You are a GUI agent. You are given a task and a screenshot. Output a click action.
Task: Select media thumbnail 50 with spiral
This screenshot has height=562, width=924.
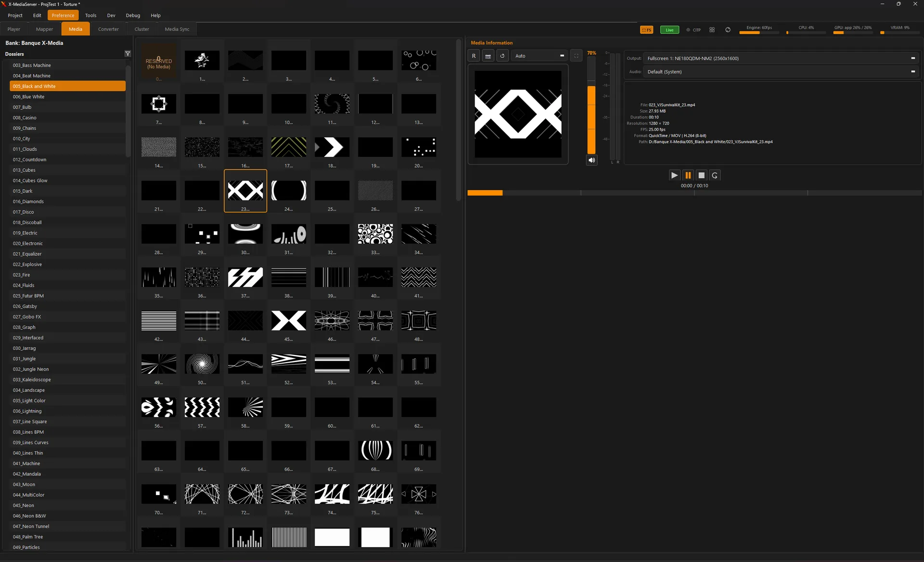tap(202, 364)
